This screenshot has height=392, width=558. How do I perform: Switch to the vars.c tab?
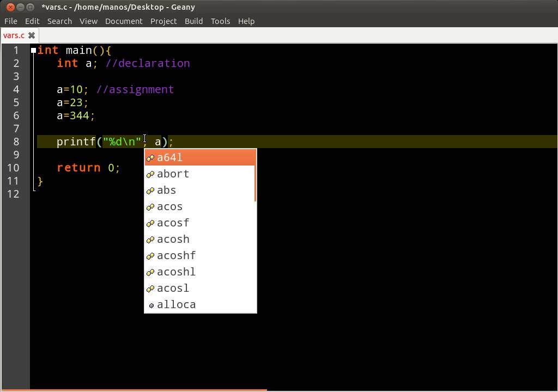click(14, 35)
